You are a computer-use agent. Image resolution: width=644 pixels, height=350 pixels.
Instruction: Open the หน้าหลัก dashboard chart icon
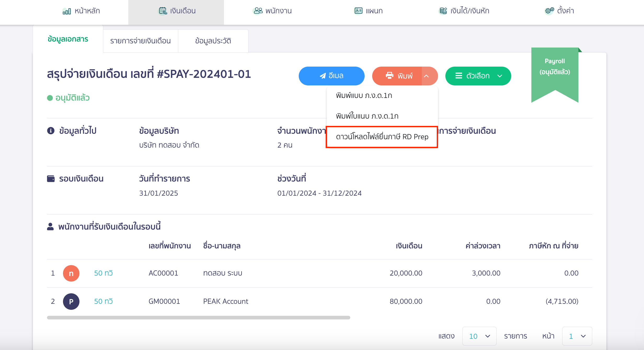[66, 11]
